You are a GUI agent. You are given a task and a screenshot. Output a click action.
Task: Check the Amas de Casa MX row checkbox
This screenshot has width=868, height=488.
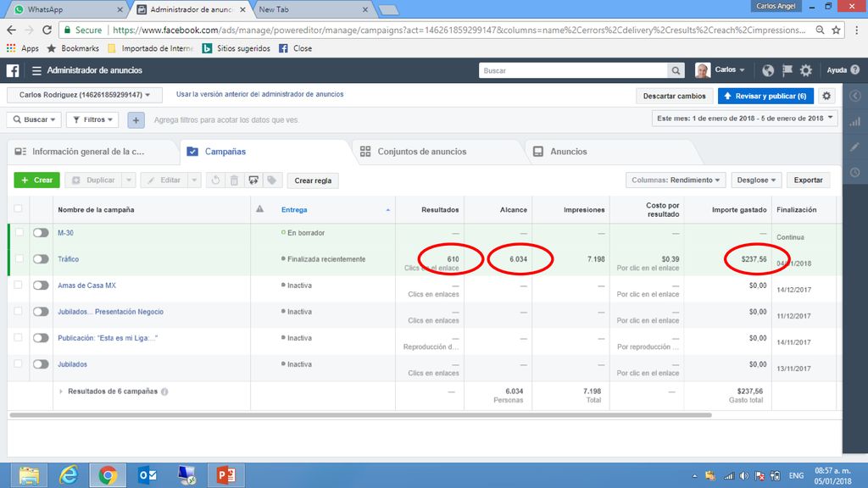pyautogui.click(x=19, y=285)
